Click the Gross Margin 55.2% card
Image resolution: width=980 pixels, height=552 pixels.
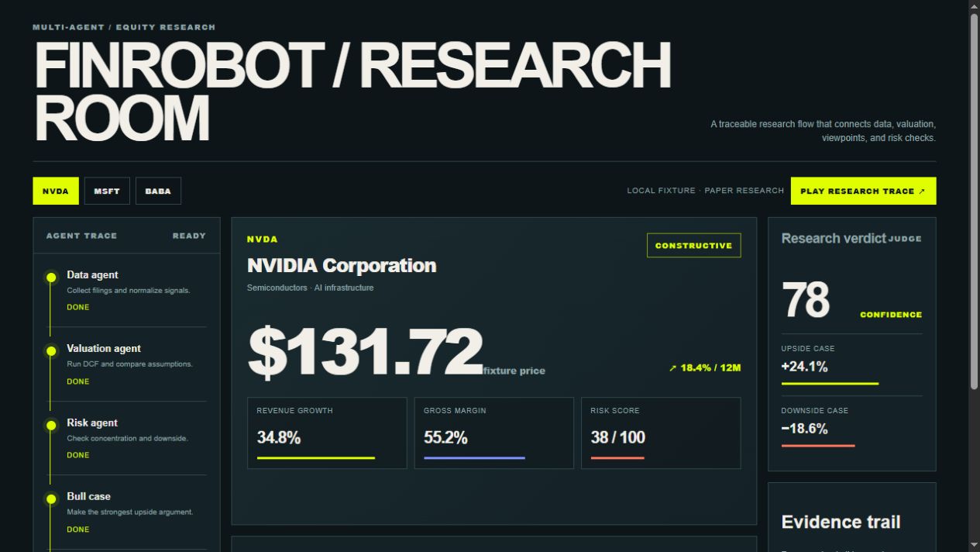[x=493, y=433]
